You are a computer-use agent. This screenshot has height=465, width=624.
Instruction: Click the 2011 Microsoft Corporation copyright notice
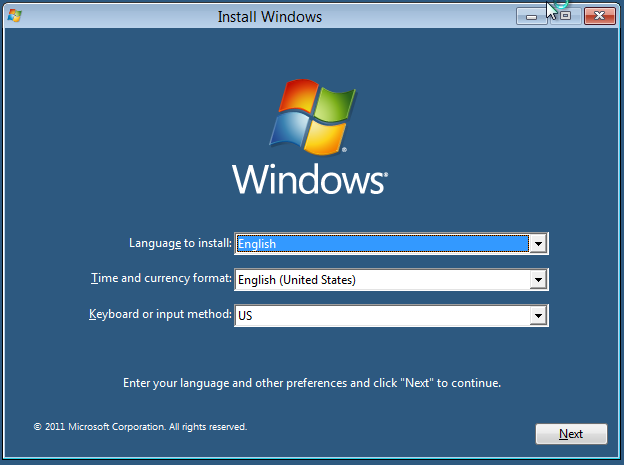click(140, 427)
